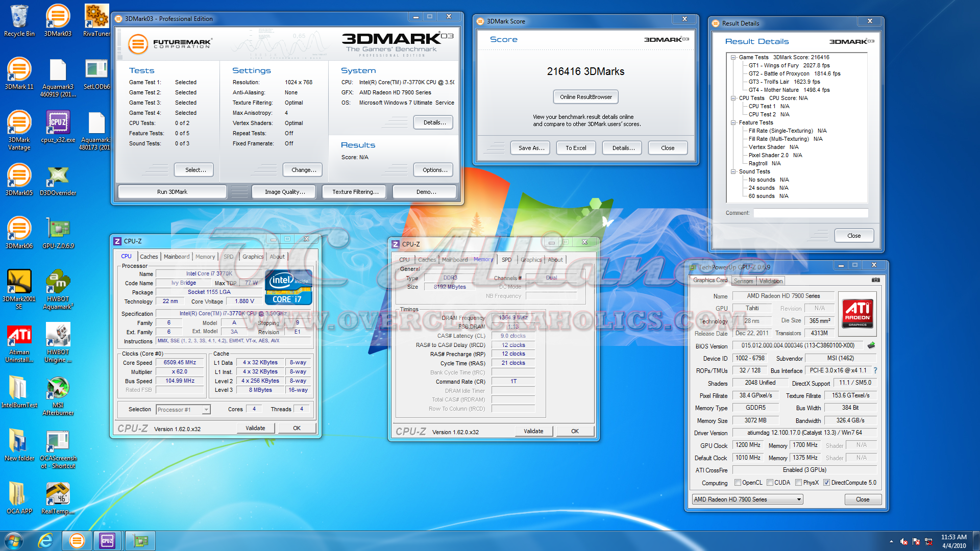The image size is (980, 551).
Task: Click the Change settings button in 3DMark03
Action: 303,170
